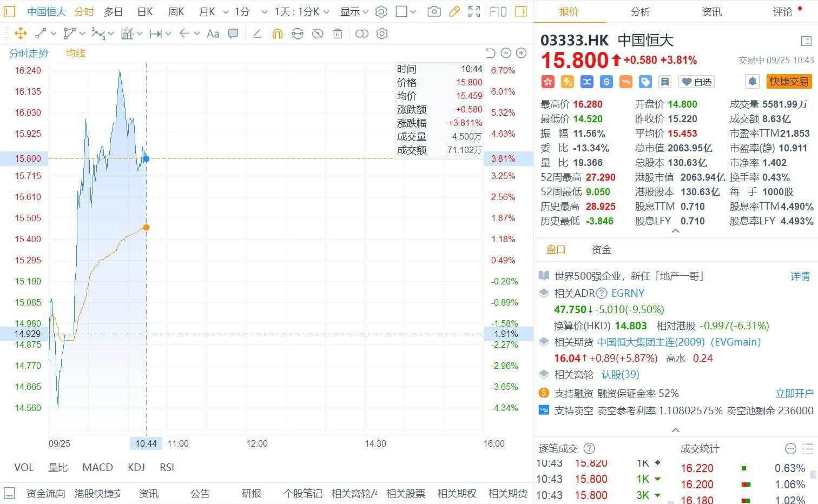Click the blue price tag badge

click(645, 82)
